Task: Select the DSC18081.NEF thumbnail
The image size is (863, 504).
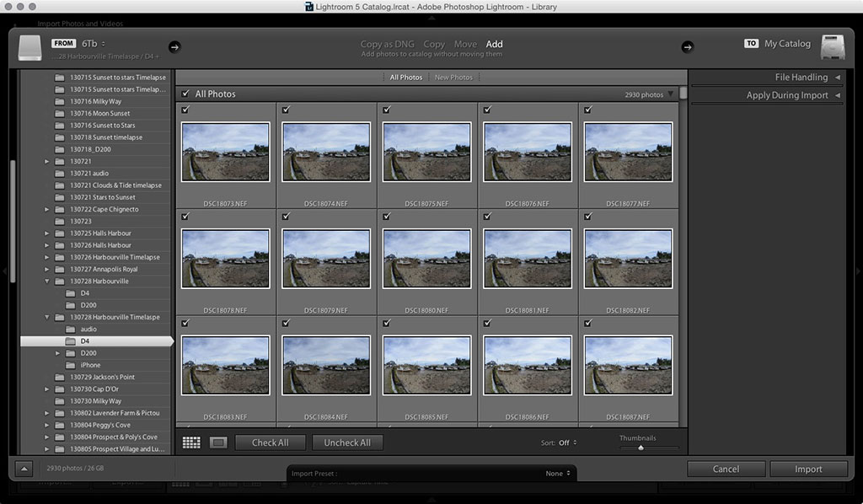Action: pyautogui.click(x=528, y=259)
